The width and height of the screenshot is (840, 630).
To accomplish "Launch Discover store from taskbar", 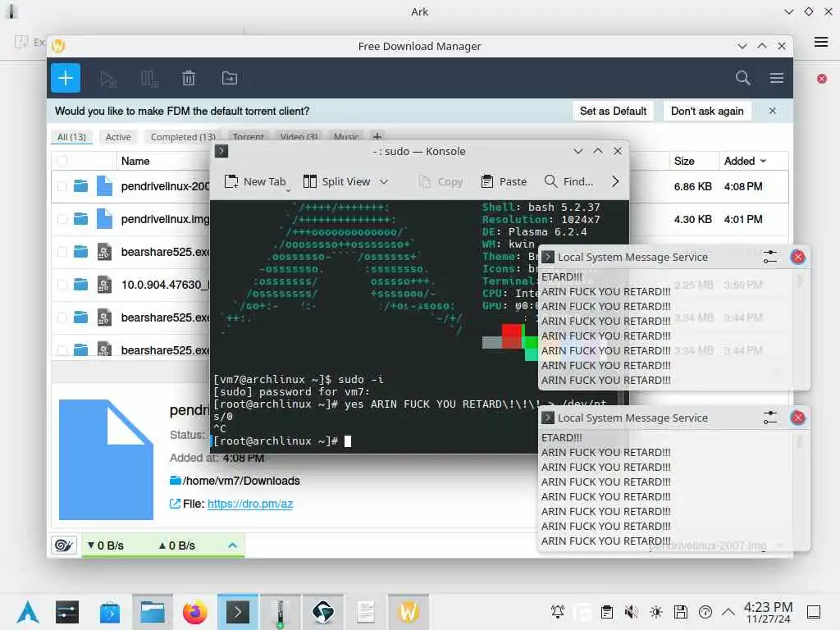I will point(109,612).
